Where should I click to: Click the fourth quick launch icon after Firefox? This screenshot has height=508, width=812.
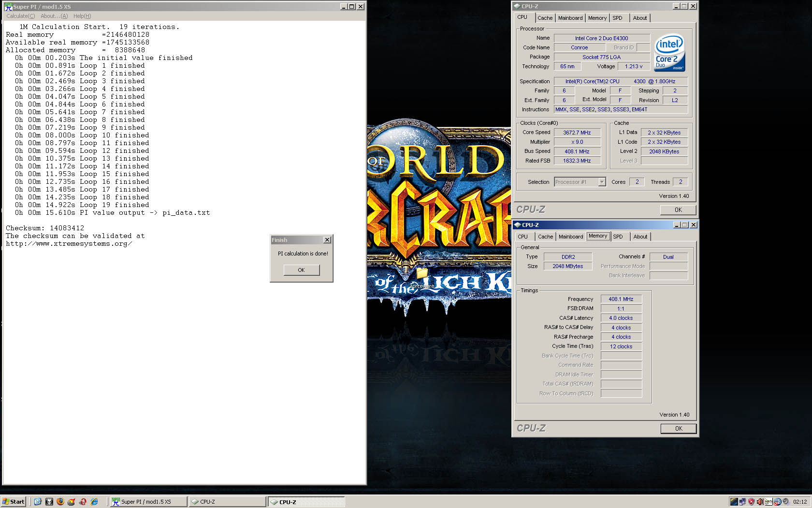(71, 502)
